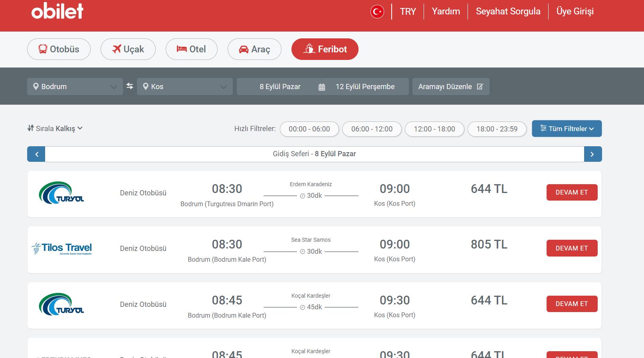Go to next day with the right arrow
The image size is (644, 358).
click(x=592, y=154)
